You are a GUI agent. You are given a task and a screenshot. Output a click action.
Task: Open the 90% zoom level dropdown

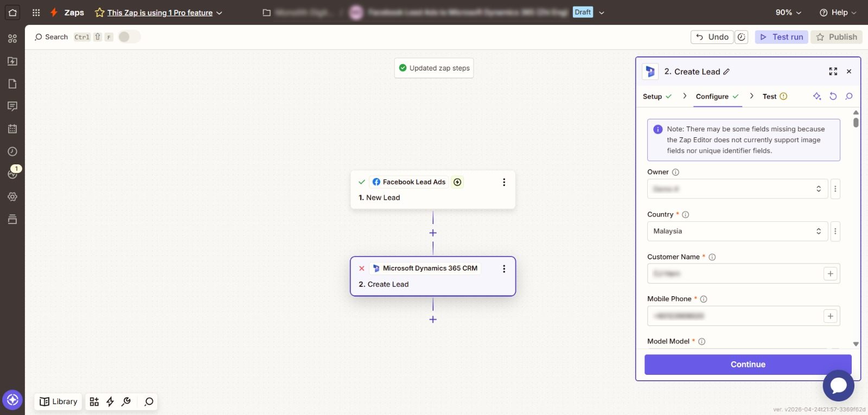click(788, 12)
